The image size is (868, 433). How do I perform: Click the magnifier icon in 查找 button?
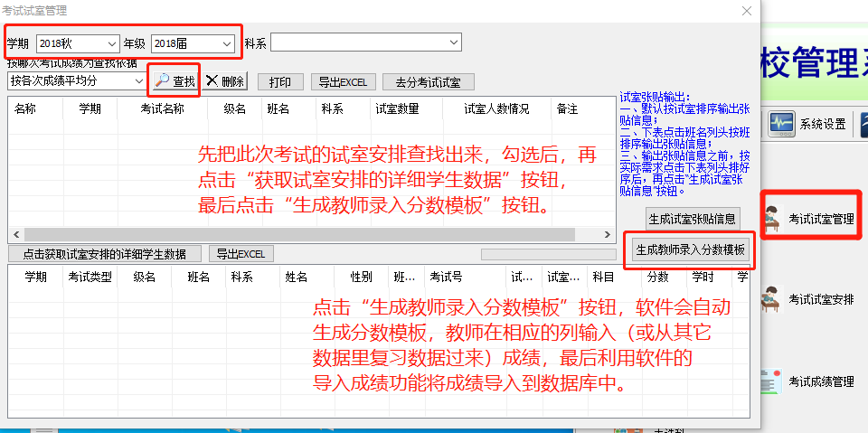162,80
